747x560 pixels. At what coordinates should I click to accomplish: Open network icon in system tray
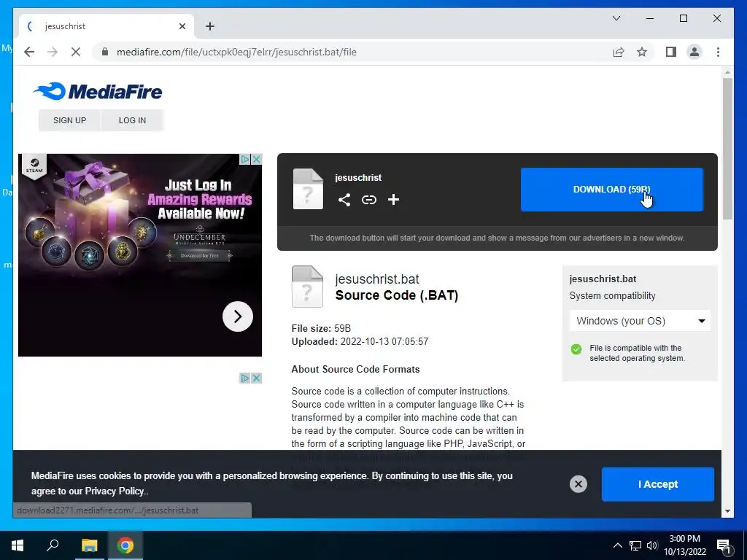(x=635, y=545)
